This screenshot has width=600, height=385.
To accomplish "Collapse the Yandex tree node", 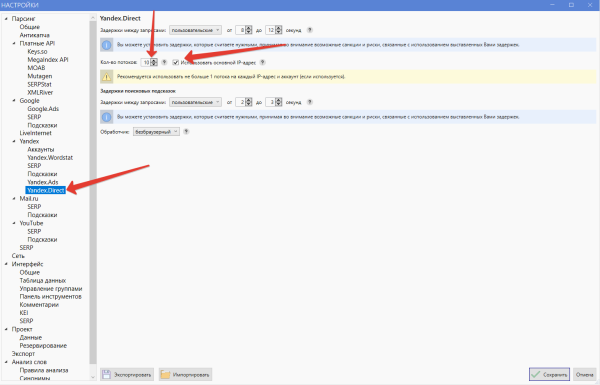I will (14, 141).
